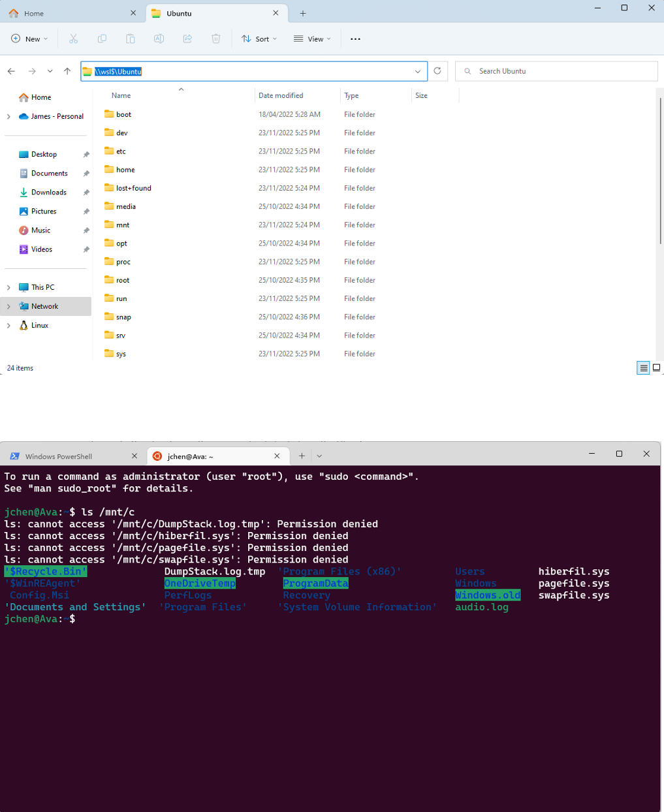The width and height of the screenshot is (664, 812).
Task: Click audio.log in terminal output
Action: (x=482, y=607)
